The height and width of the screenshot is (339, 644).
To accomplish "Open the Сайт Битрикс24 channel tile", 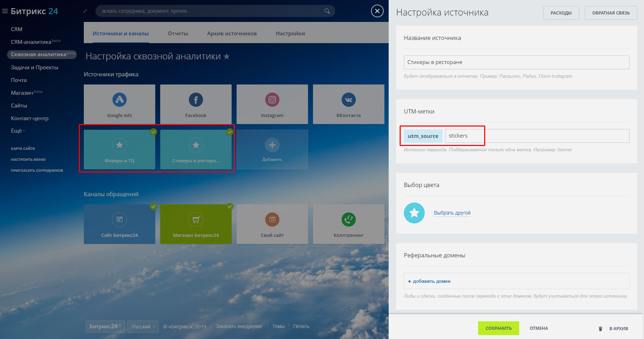I will click(x=120, y=224).
